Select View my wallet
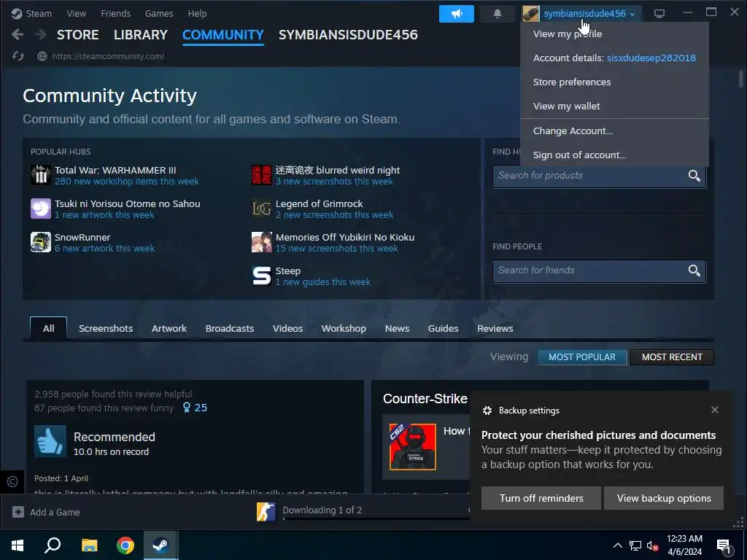747x560 pixels. click(566, 106)
